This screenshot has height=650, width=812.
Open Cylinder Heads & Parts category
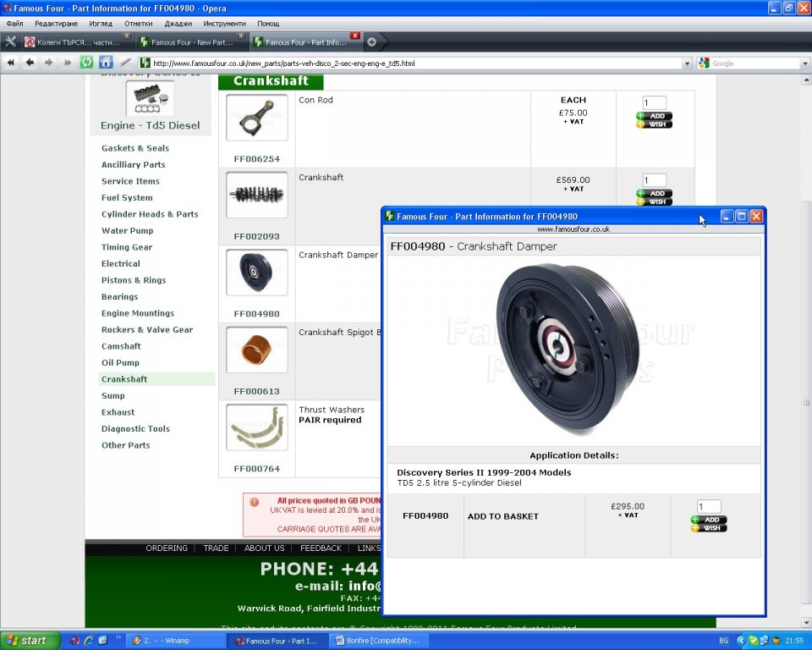point(150,214)
